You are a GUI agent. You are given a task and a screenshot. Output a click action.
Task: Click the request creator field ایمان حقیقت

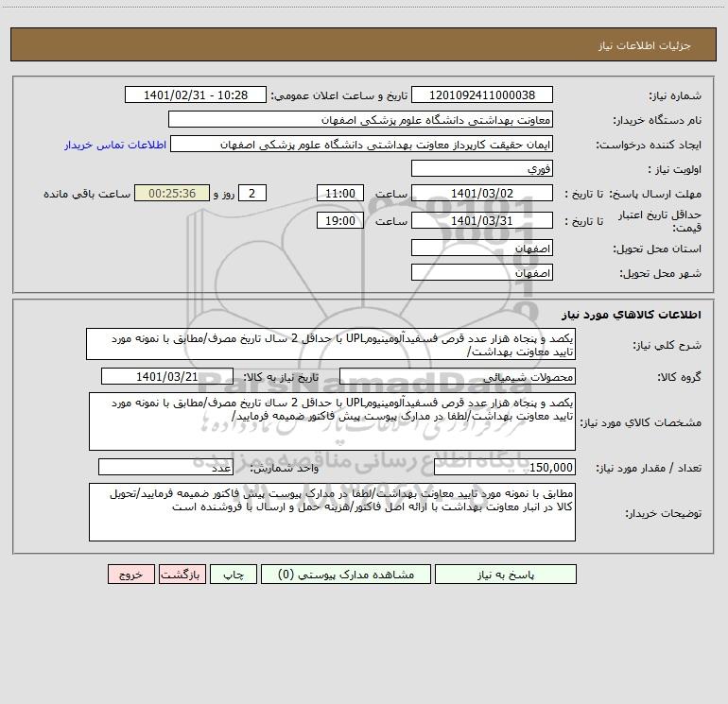(x=362, y=144)
